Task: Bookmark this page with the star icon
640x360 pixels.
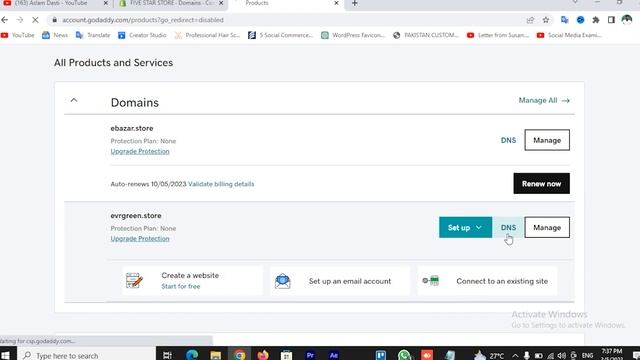Action: [x=546, y=20]
